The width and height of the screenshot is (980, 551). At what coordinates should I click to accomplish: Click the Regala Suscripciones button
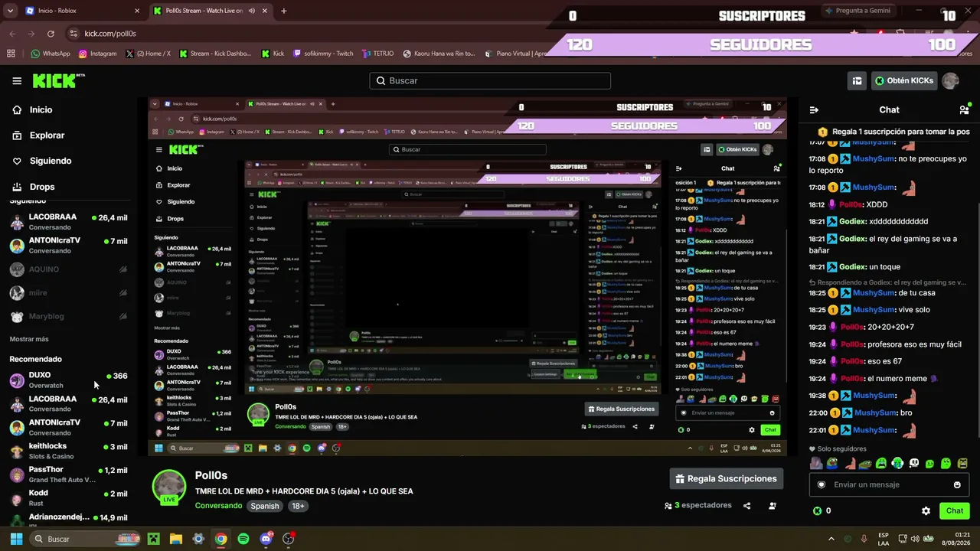click(x=727, y=479)
